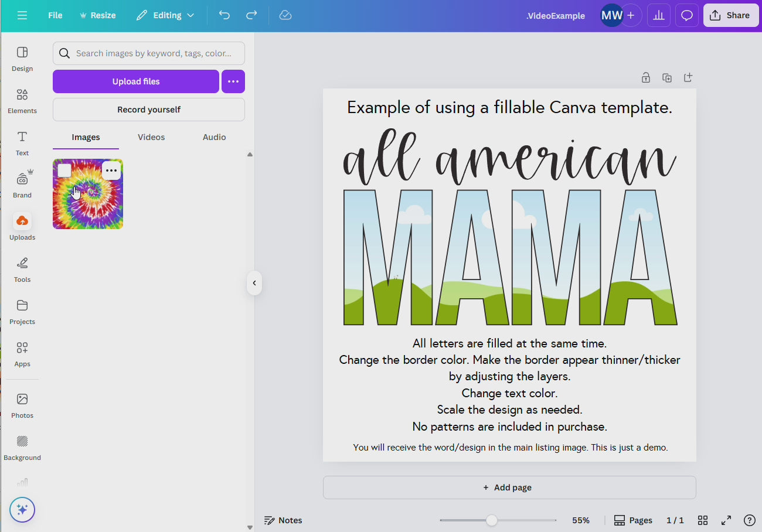This screenshot has height=532, width=762.
Task: Adjust the zoom slider handle
Action: tap(492, 520)
